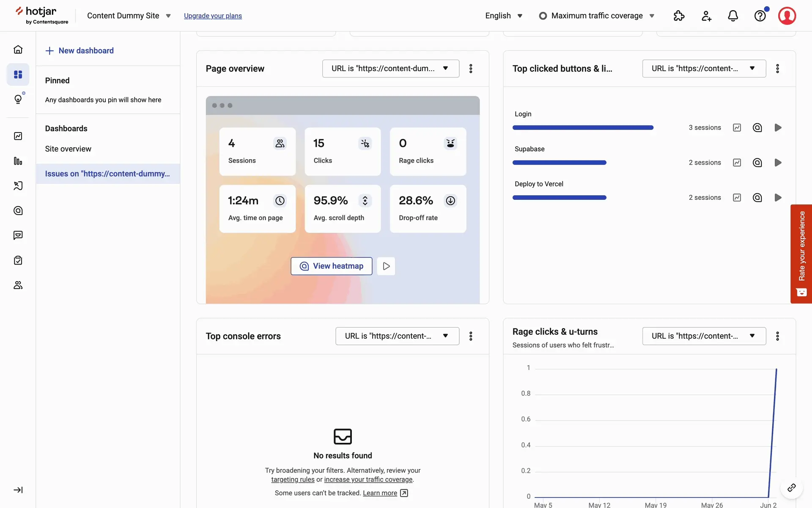Open the Recordings sidebar icon
This screenshot has width=812, height=508.
coord(18,186)
